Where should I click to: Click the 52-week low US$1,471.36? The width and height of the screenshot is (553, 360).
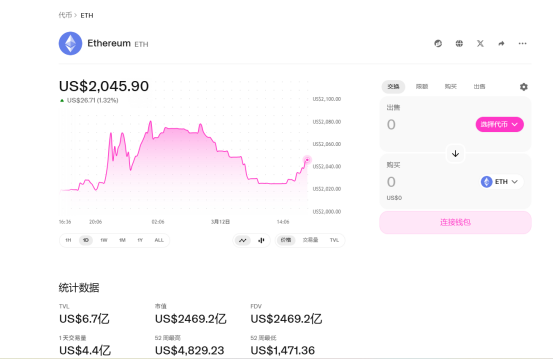tap(282, 350)
